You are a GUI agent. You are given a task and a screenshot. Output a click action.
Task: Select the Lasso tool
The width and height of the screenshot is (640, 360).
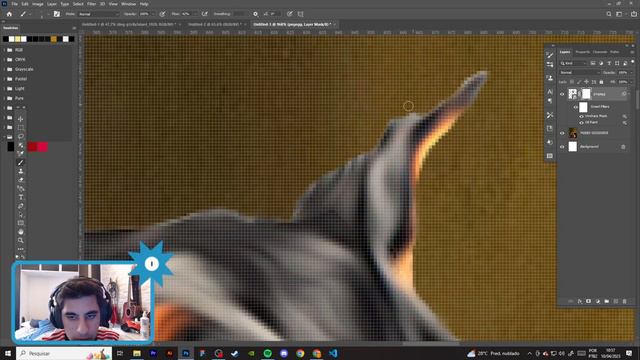[x=21, y=136]
